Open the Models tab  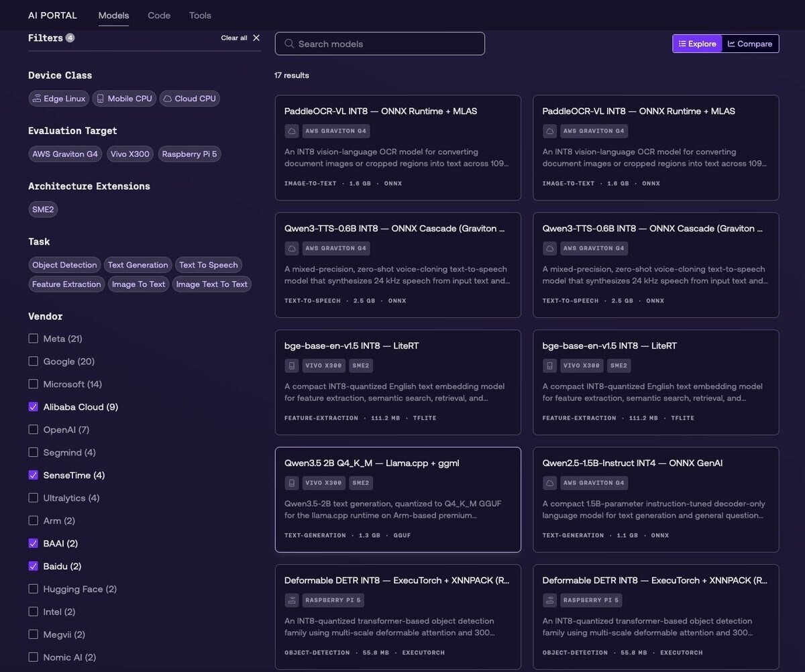tap(113, 15)
